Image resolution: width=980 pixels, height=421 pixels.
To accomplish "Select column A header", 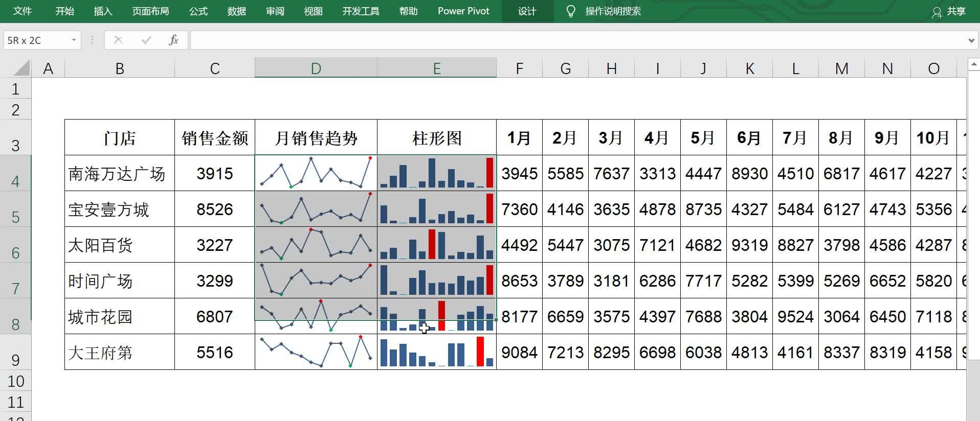I will click(x=48, y=68).
